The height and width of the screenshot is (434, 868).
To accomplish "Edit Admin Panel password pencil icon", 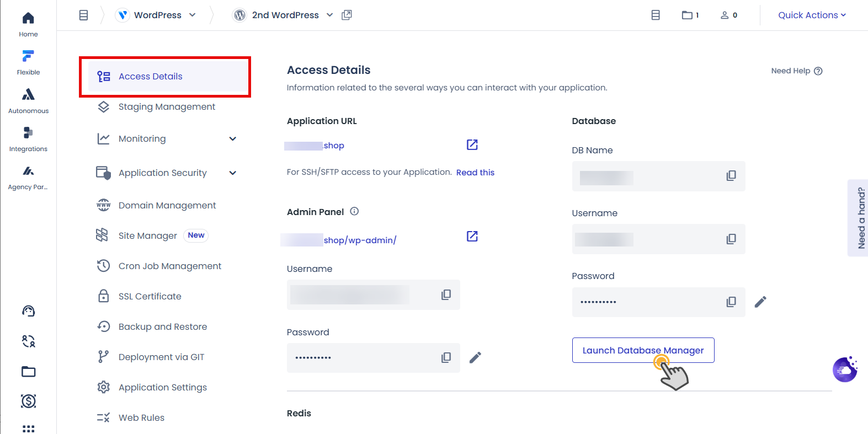I will click(475, 358).
